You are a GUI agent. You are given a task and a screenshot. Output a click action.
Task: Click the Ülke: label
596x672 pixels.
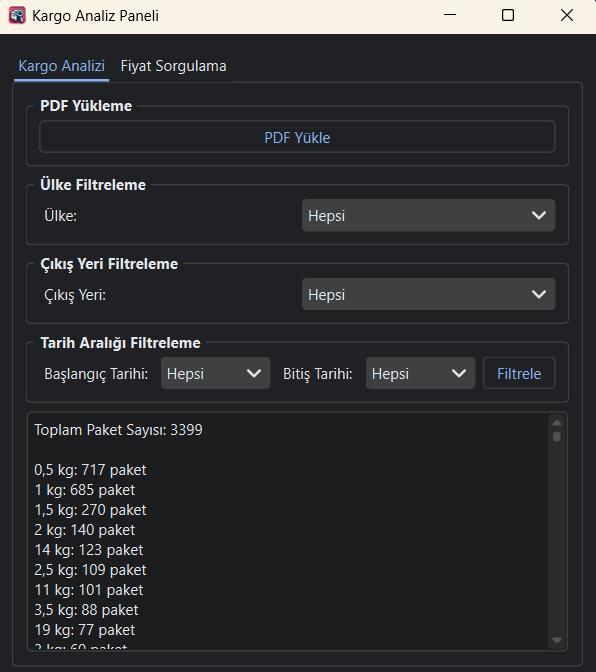[x=60, y=216]
